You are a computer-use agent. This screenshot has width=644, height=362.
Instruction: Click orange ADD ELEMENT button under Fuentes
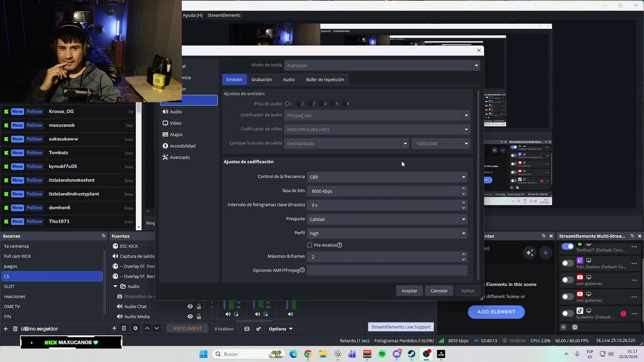click(187, 328)
